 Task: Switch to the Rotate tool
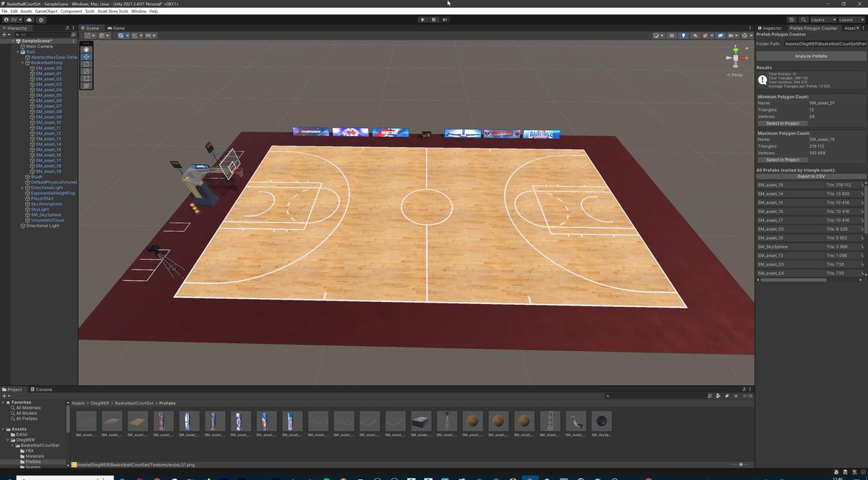tap(86, 64)
